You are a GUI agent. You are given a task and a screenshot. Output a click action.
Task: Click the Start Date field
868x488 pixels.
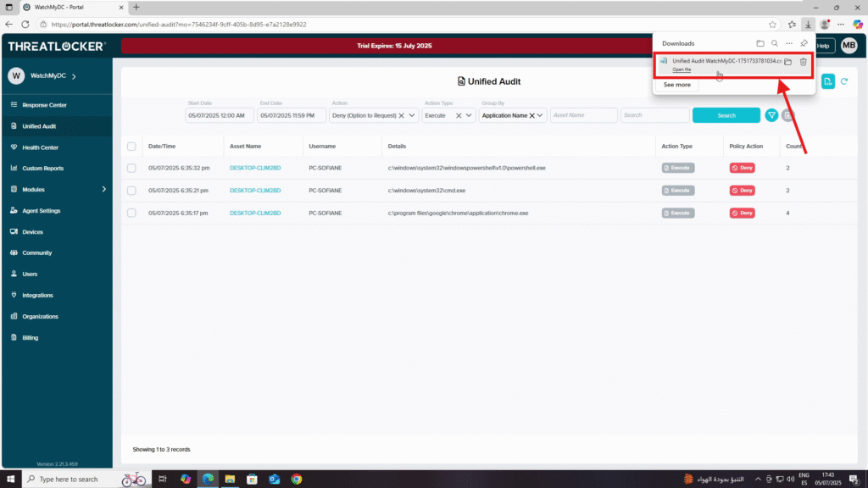coord(220,115)
